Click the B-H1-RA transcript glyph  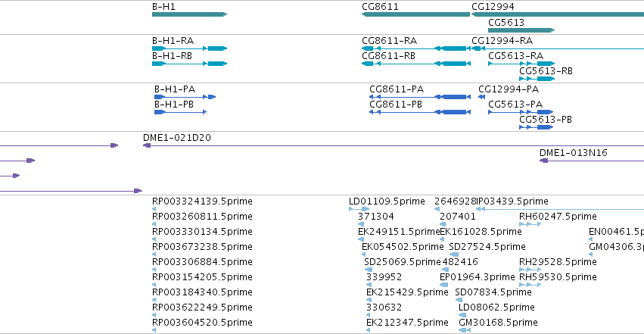click(x=189, y=48)
